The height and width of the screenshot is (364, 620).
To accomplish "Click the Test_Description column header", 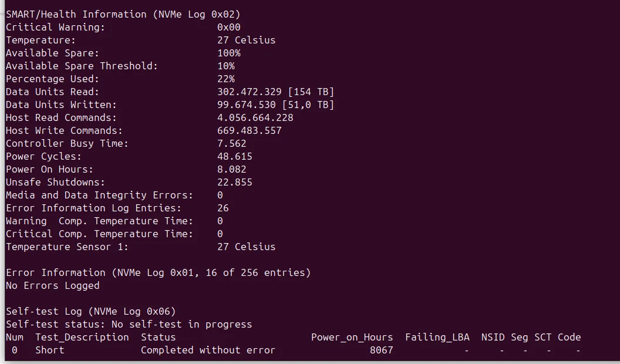I will click(x=82, y=337).
